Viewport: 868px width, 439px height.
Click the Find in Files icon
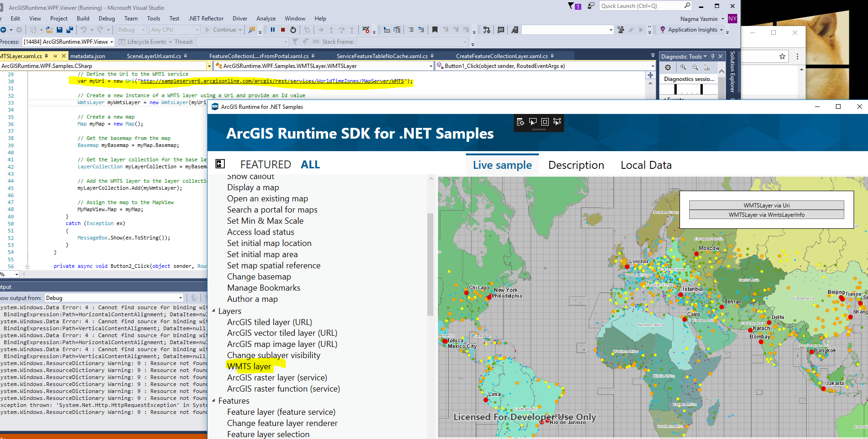(x=251, y=30)
